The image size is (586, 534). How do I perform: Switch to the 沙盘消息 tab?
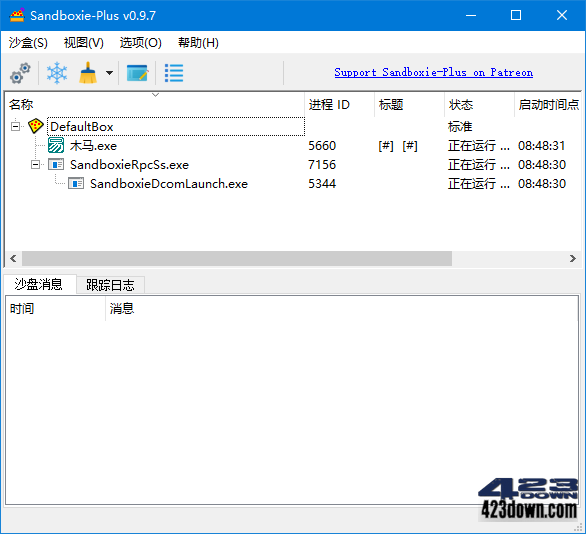click(39, 284)
